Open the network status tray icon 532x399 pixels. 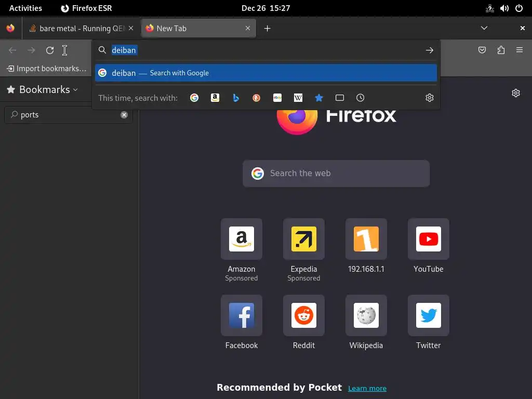point(489,8)
